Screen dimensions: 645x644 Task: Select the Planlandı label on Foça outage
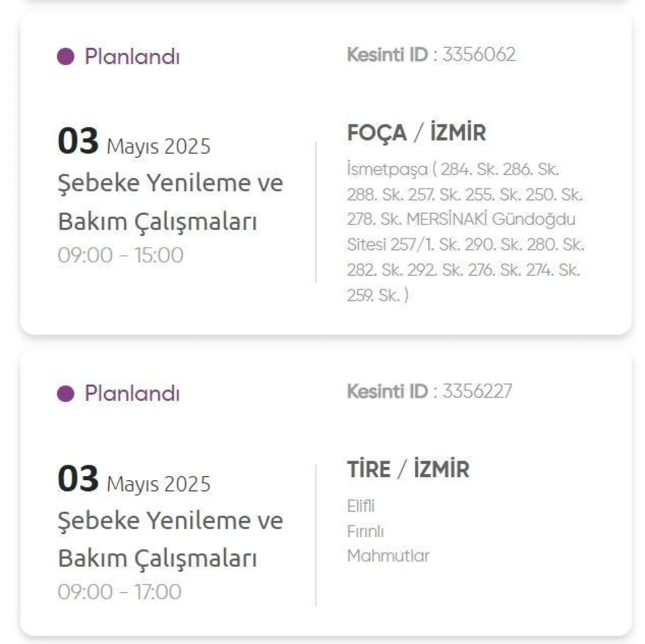pos(132,56)
